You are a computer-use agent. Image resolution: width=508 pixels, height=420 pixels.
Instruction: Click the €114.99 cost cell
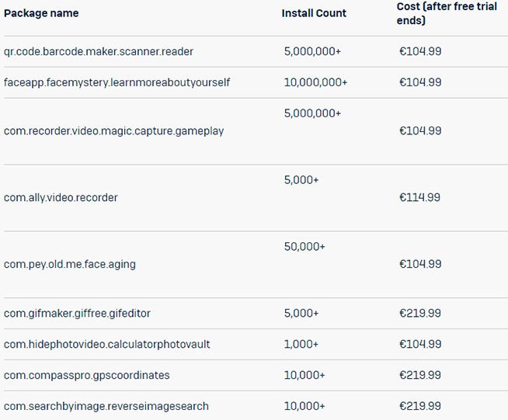point(419,197)
